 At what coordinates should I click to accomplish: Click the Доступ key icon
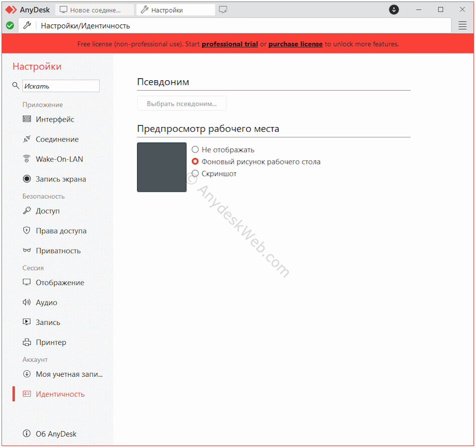coord(27,210)
